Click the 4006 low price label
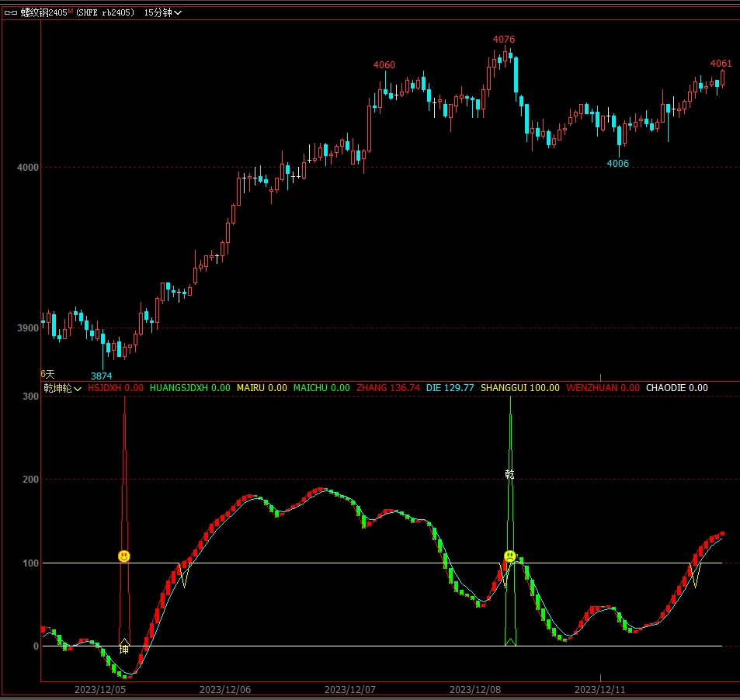The width and height of the screenshot is (740, 700). click(617, 164)
